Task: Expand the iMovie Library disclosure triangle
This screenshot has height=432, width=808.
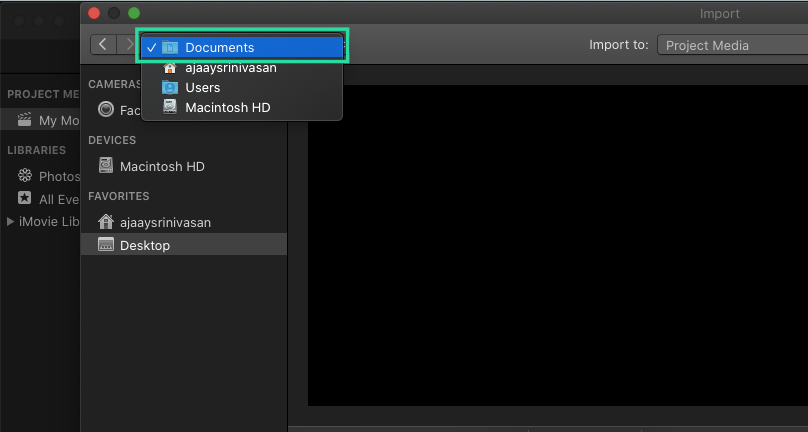Action: tap(11, 221)
